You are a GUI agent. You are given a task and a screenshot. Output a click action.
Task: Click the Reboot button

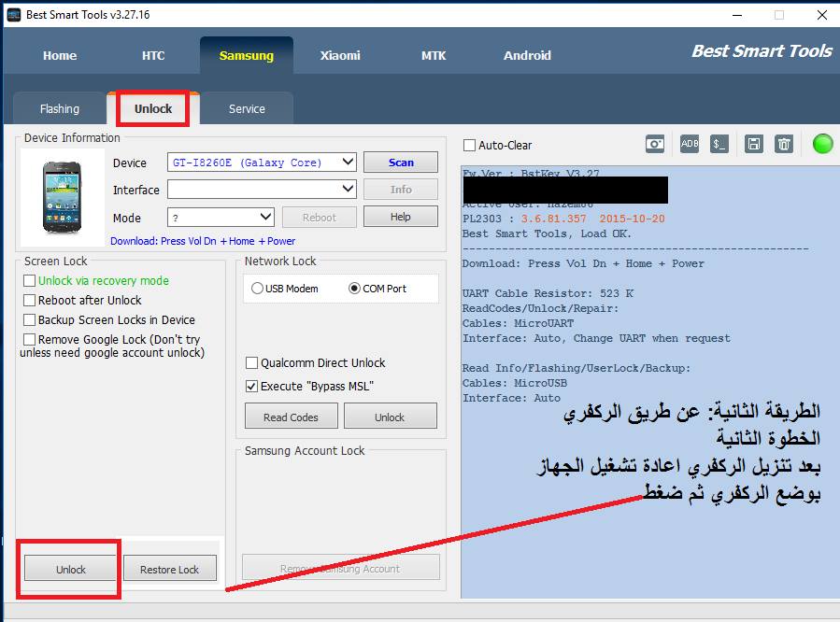click(x=320, y=218)
